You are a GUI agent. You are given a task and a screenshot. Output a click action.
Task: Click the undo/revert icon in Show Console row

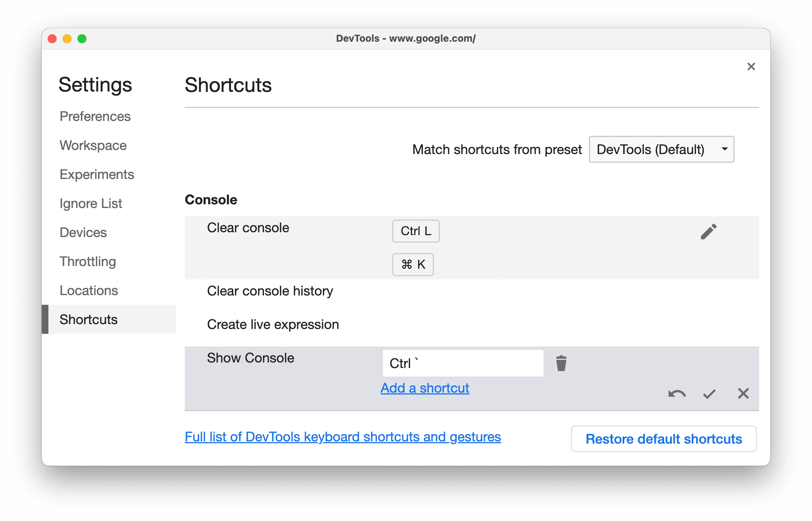(x=676, y=393)
